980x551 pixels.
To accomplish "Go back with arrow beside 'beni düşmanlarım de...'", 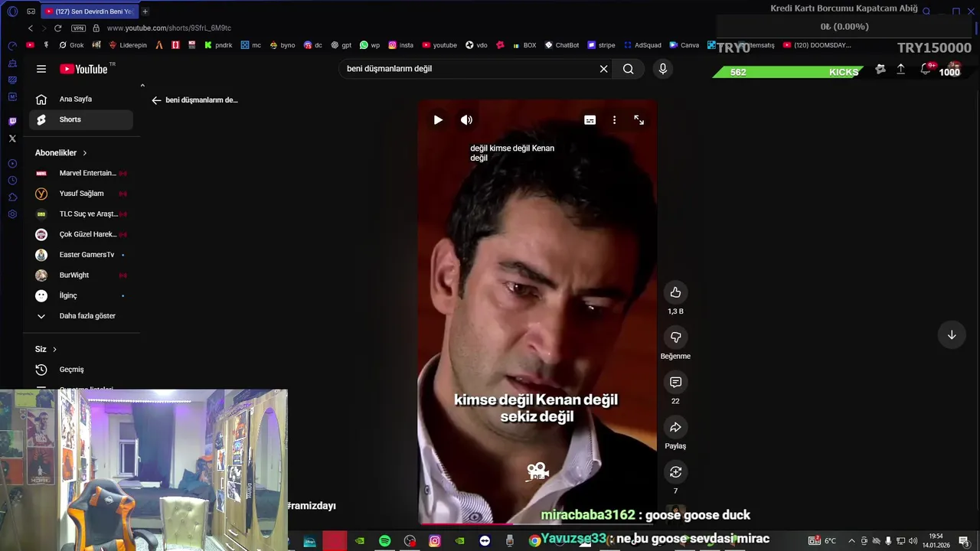I will click(156, 100).
